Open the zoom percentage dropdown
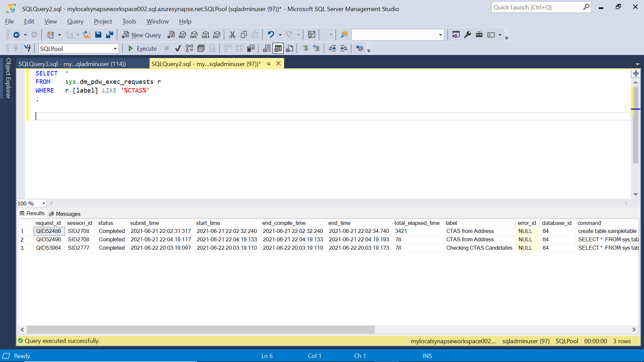Image resolution: width=644 pixels, height=362 pixels. [42, 203]
